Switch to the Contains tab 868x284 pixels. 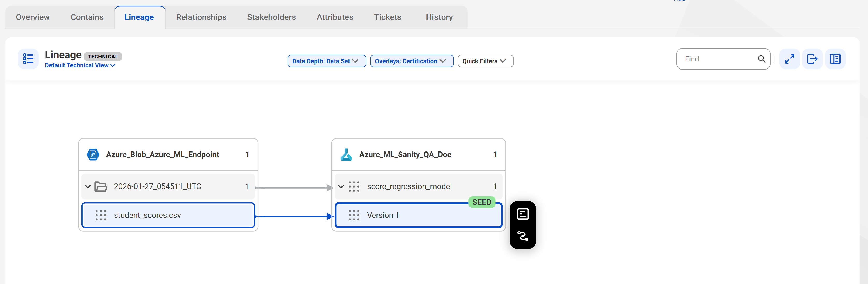87,17
